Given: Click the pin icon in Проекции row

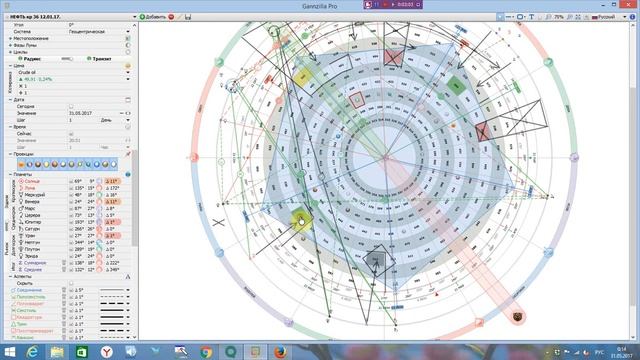Looking at the screenshot, I should click(128, 154).
